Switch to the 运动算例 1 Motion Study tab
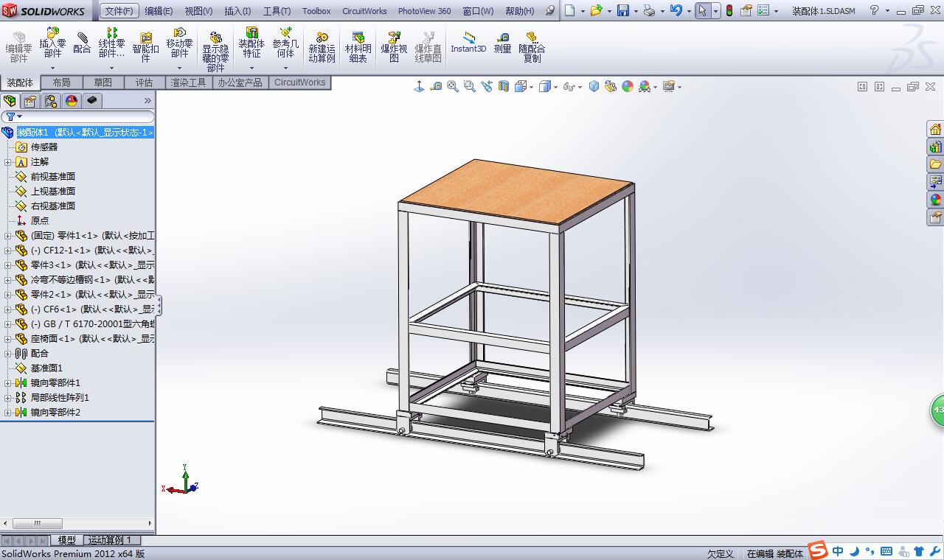944x560 pixels. (110, 540)
